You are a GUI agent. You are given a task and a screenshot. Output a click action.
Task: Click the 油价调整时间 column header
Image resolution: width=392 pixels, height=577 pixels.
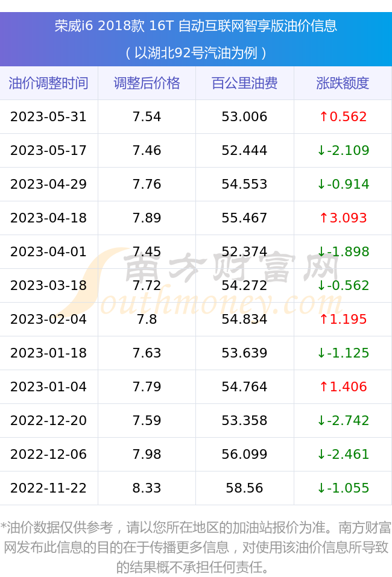pos(49,83)
